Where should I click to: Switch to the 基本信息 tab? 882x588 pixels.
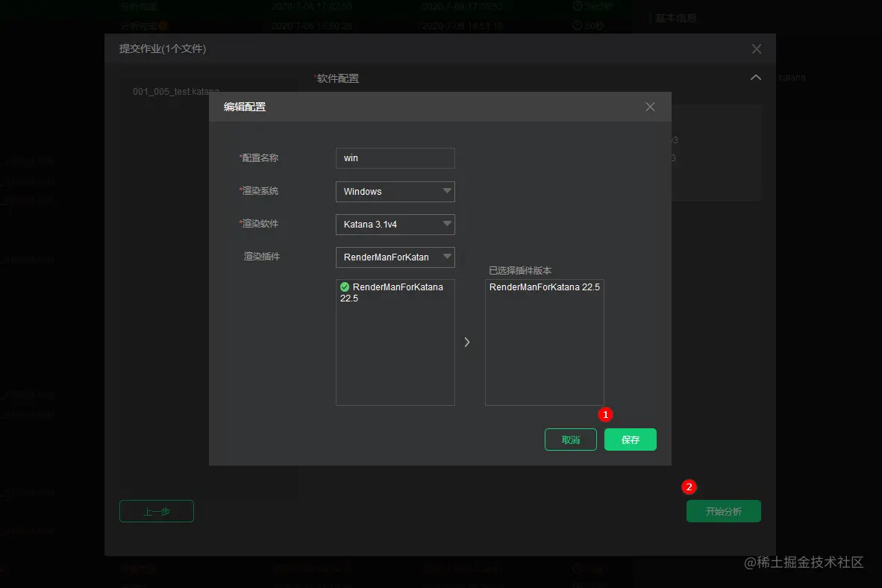tap(675, 18)
